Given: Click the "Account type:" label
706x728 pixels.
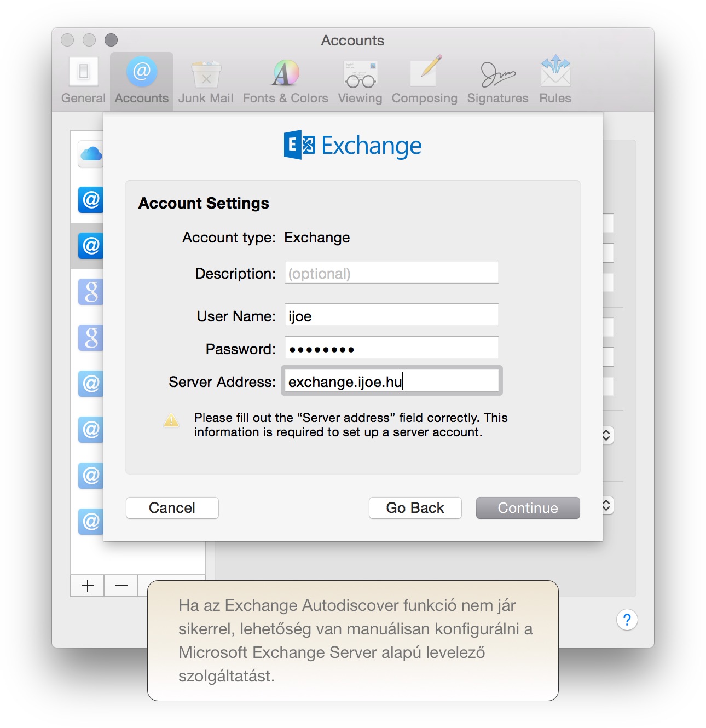Looking at the screenshot, I should pos(229,238).
